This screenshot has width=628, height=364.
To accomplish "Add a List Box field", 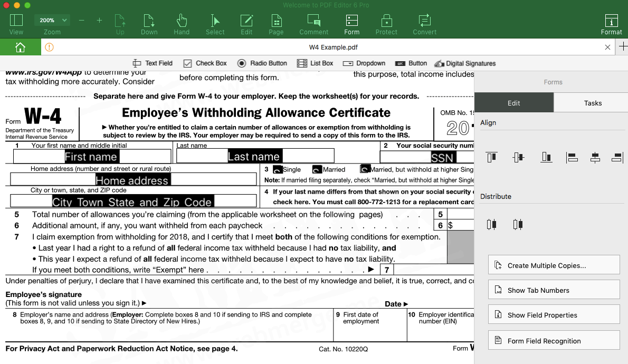I will [x=315, y=63].
